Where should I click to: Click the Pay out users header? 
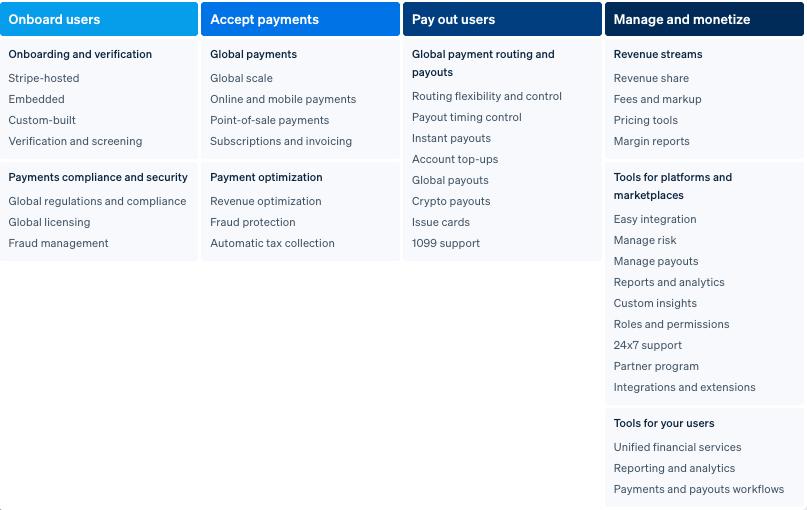click(x=502, y=19)
